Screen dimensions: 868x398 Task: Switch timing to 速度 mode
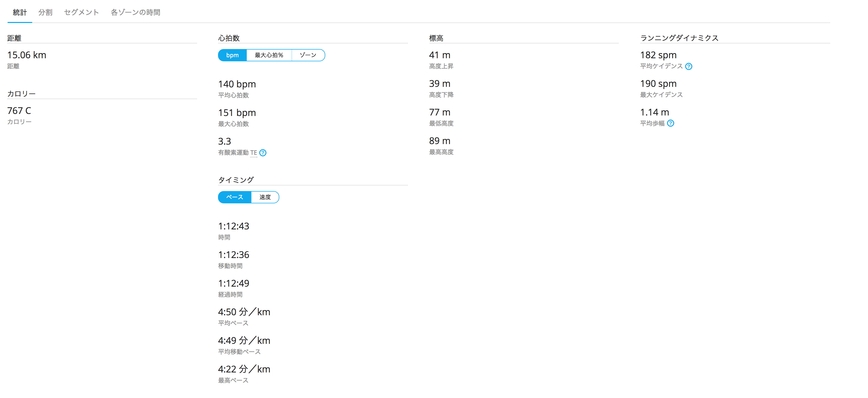click(x=265, y=197)
